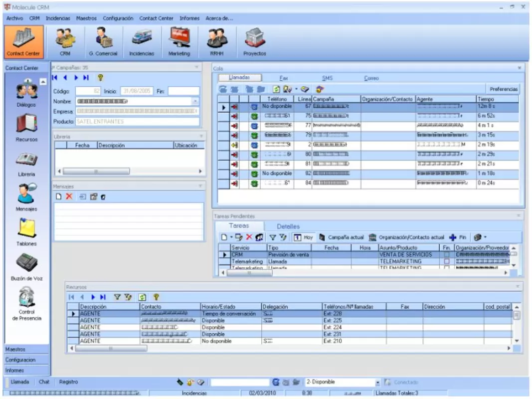Open the Nombre campaign dropdown
Viewport: 532px width, 399px height.
[195, 101]
